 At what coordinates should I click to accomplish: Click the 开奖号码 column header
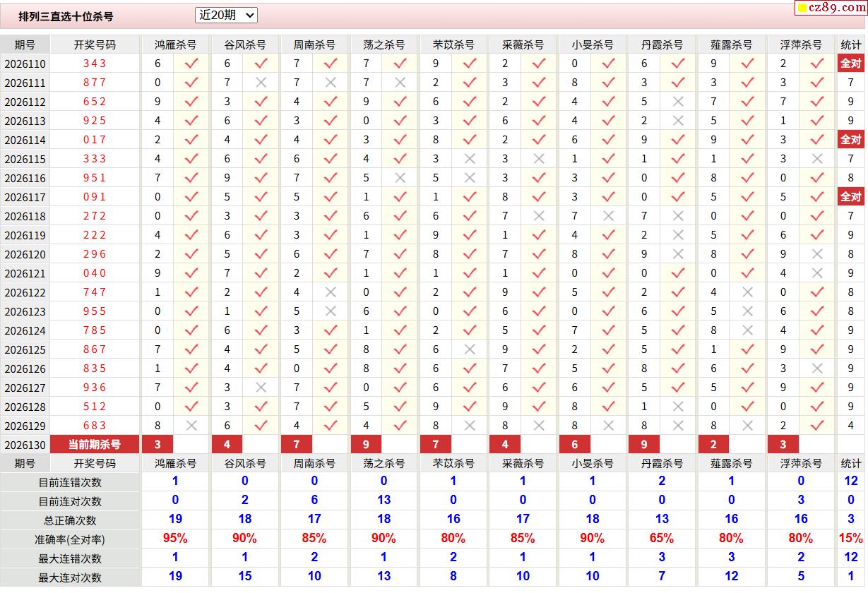coord(95,44)
